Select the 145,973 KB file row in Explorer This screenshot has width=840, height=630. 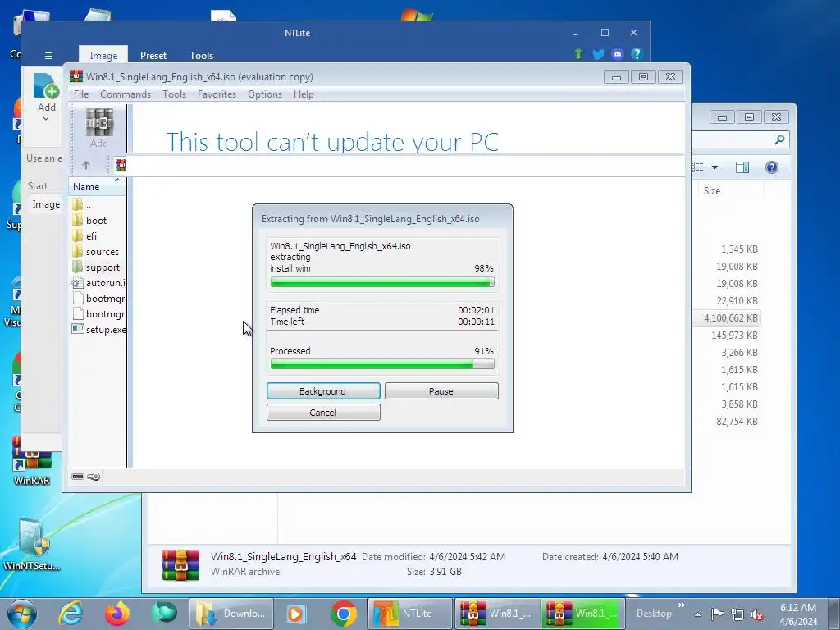(x=734, y=336)
